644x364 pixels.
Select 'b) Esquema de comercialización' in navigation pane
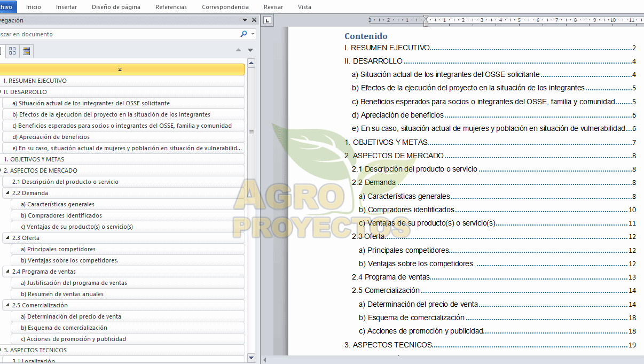point(128,328)
